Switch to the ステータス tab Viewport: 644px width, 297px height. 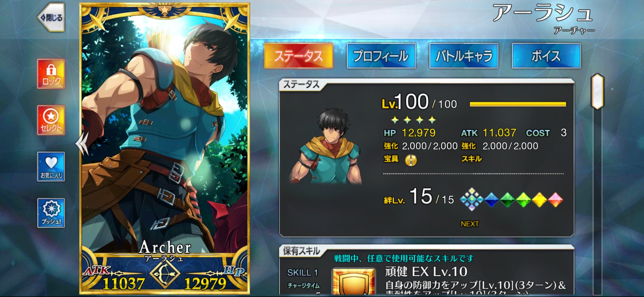coord(298,56)
